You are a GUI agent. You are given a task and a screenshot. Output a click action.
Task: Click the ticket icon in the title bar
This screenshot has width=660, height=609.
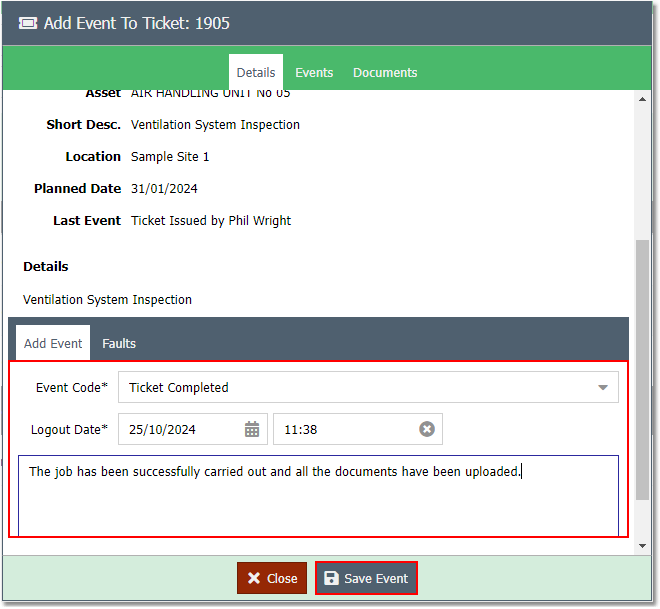(x=28, y=23)
